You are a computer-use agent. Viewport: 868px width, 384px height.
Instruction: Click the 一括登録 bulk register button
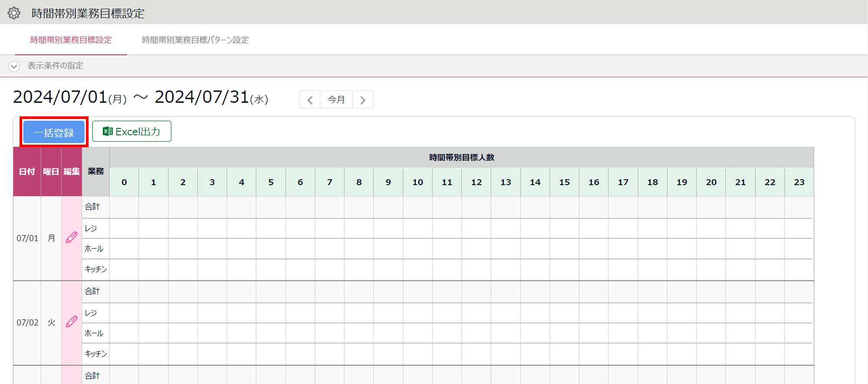pyautogui.click(x=54, y=132)
